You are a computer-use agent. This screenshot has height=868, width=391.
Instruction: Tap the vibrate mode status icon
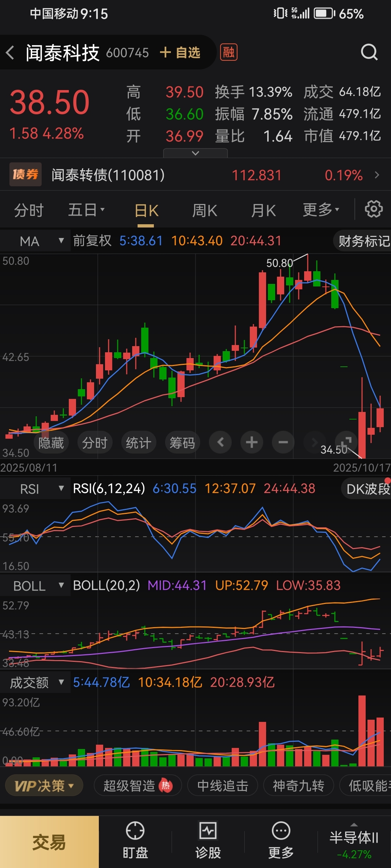(x=280, y=13)
